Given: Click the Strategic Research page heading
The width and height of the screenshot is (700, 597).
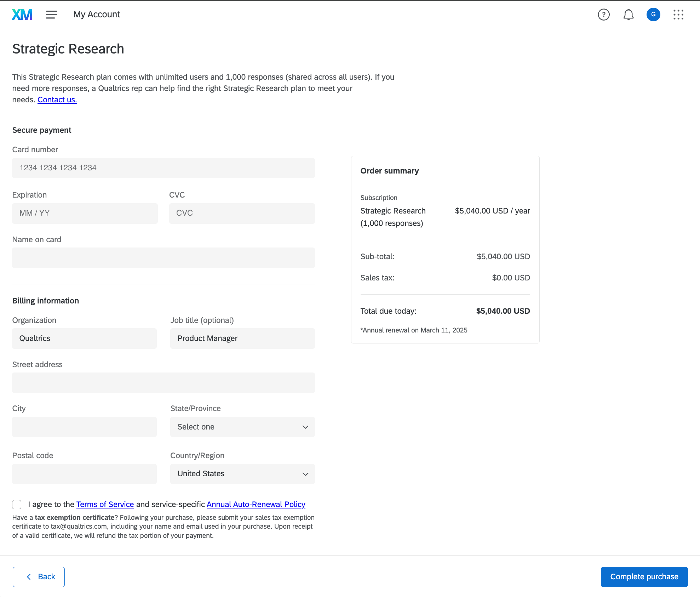Looking at the screenshot, I should [68, 49].
